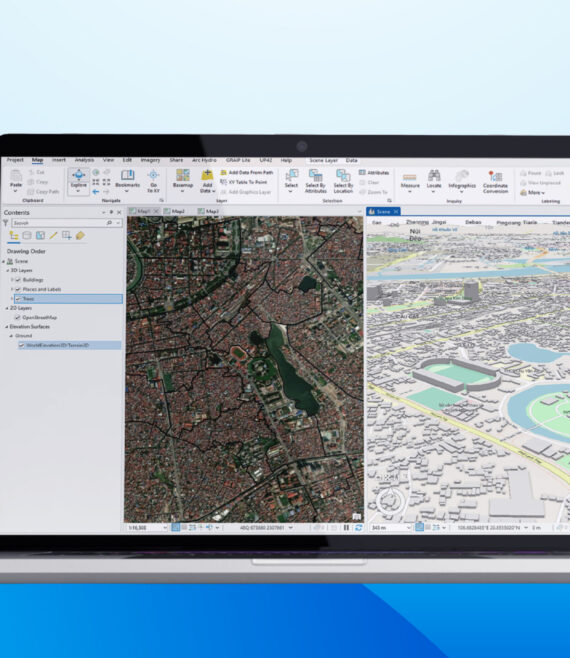The image size is (570, 658).
Task: Select the Trees layer row
Action: [x=68, y=299]
